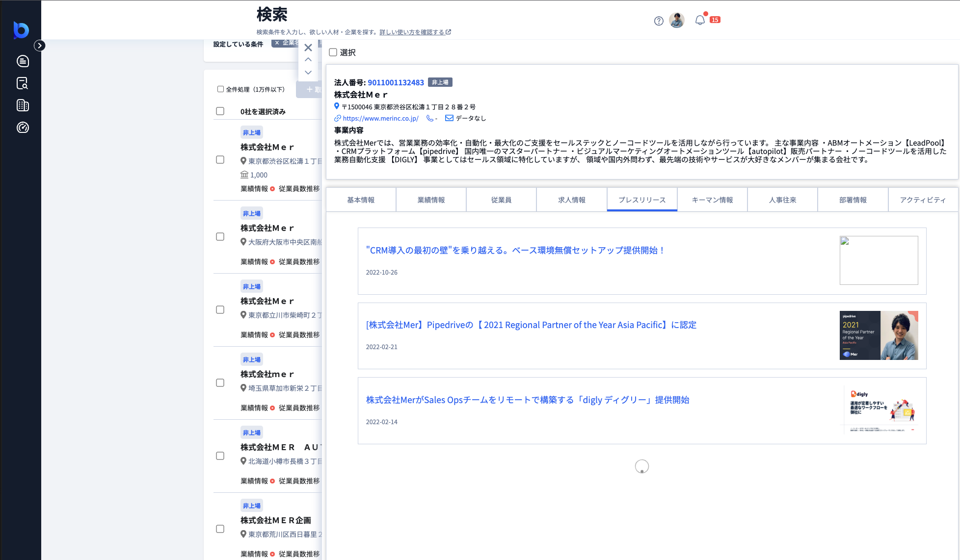This screenshot has width=960, height=560.
Task: Visit the website link https://www.merinc.co.jp/
Action: [x=379, y=118]
